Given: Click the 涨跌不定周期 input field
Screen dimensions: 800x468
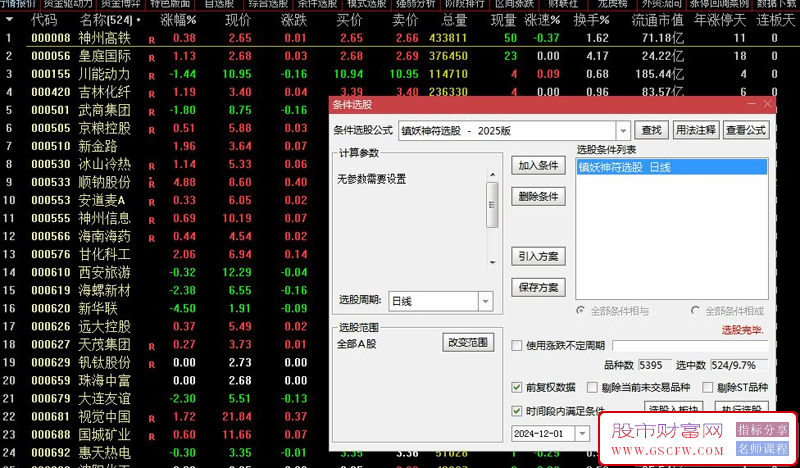Looking at the screenshot, I should (690, 346).
